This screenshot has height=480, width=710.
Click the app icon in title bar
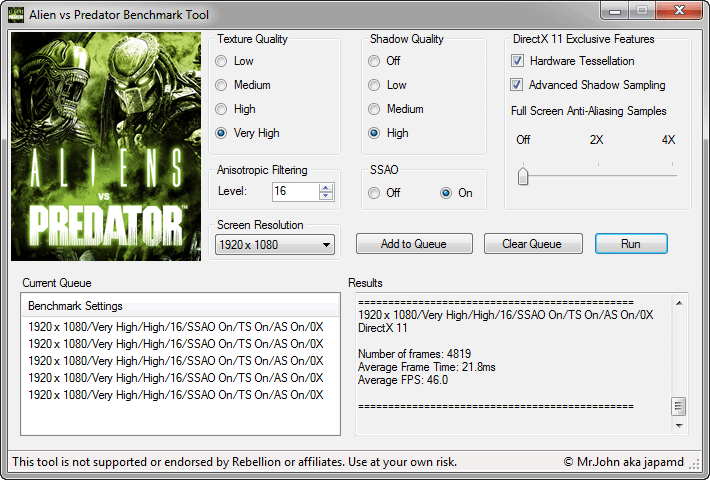point(16,14)
